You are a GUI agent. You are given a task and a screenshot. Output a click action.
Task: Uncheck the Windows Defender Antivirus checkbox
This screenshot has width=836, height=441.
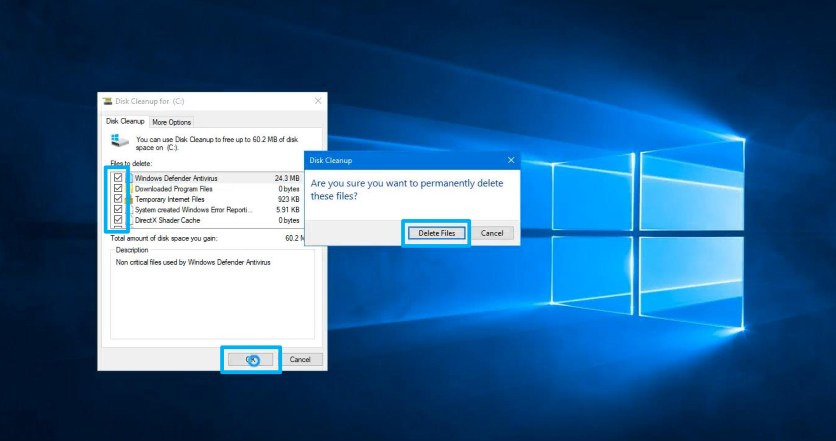118,178
